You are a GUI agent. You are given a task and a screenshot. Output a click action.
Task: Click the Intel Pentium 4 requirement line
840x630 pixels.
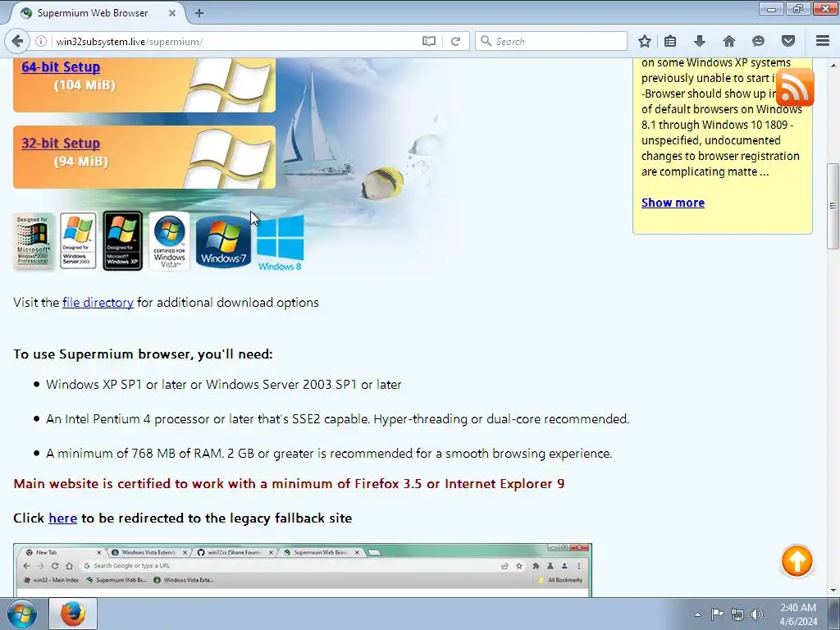(337, 419)
